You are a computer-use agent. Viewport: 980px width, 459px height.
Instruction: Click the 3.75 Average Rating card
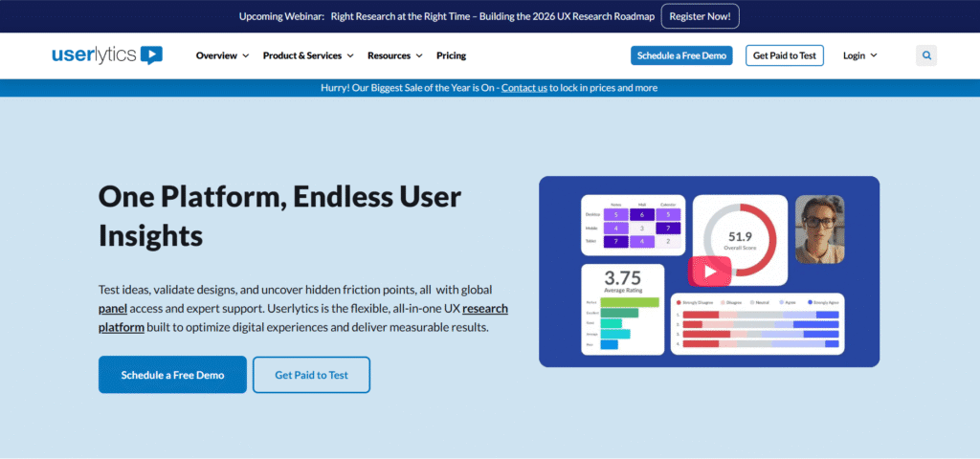click(622, 309)
